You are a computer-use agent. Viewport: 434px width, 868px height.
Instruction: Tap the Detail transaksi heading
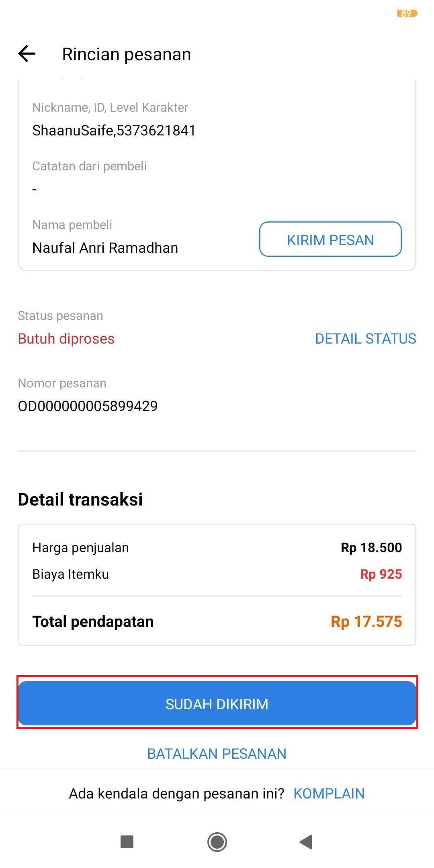tap(80, 500)
